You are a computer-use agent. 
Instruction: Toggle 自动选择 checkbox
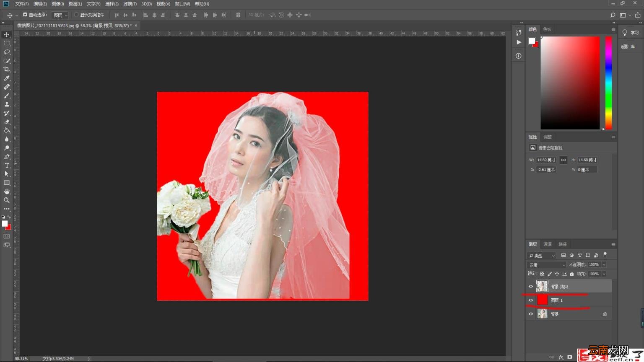(x=25, y=15)
